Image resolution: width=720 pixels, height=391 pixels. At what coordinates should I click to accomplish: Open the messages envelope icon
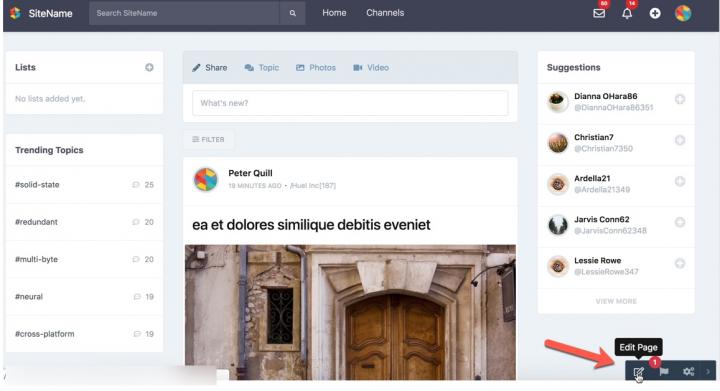(x=599, y=13)
